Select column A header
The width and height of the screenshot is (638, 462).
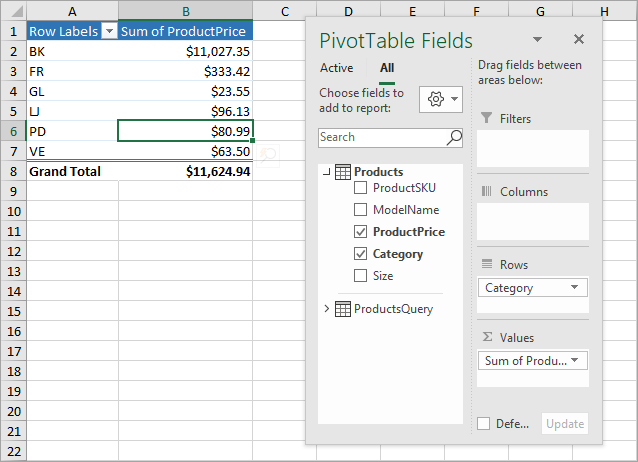(72, 11)
